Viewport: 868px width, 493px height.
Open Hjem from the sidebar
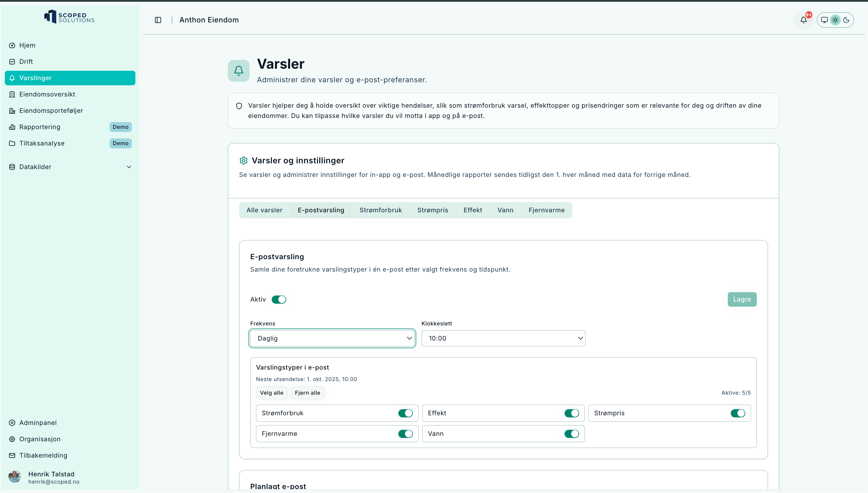click(27, 45)
